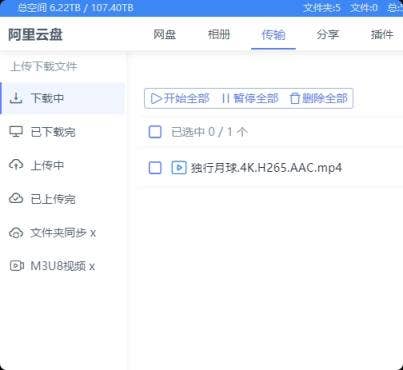Screen dimensions: 403x370
Task: Click the M3U8视频 video icon
Action: [x=16, y=266]
